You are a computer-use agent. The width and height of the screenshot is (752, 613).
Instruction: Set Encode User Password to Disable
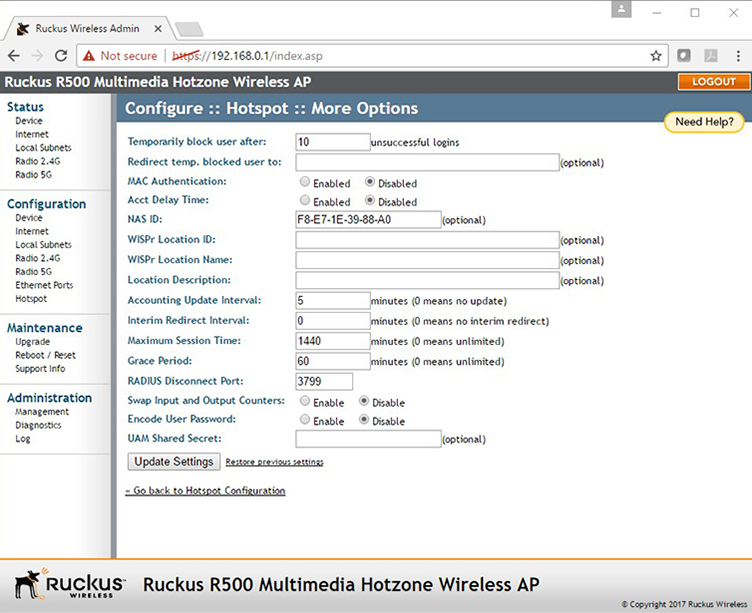[364, 420]
